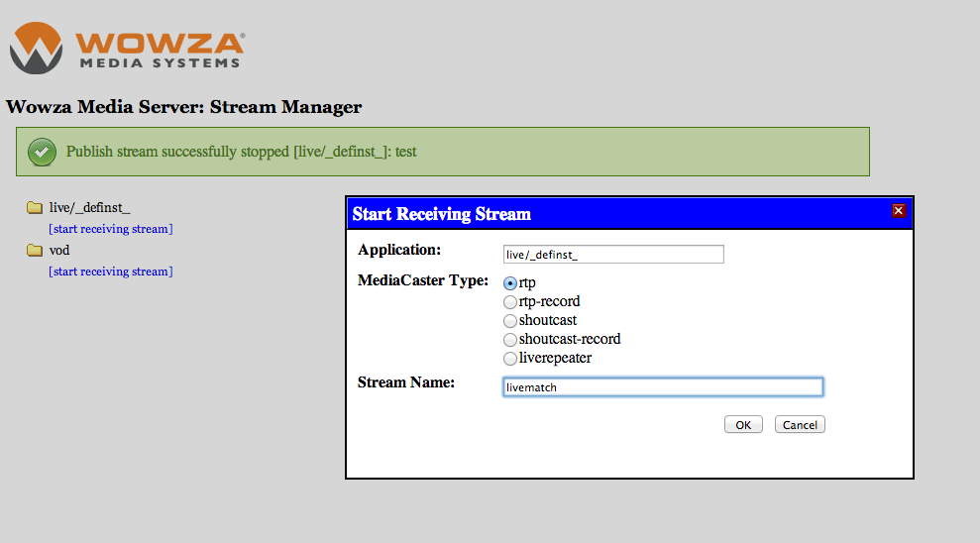
Task: Select the vod tree entry
Action: click(x=59, y=250)
